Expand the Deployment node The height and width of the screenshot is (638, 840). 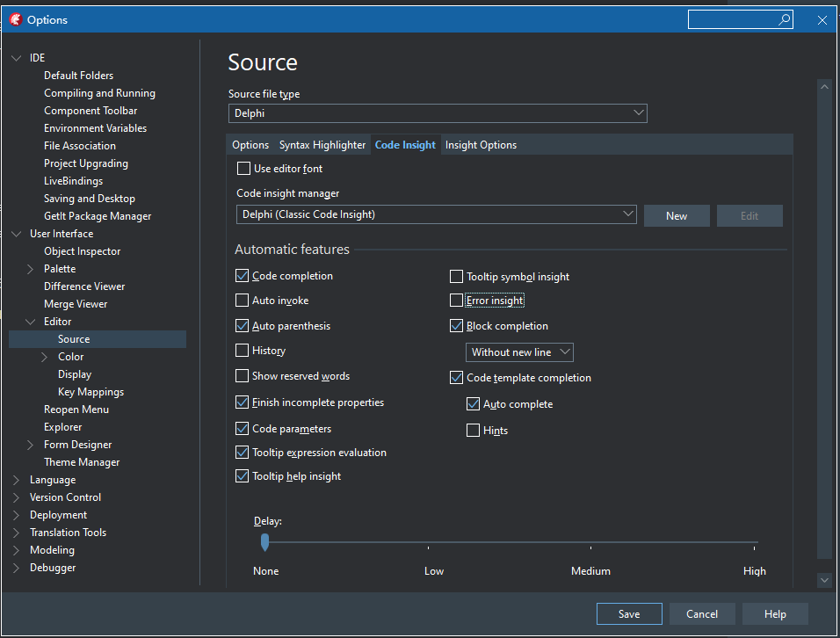(17, 515)
